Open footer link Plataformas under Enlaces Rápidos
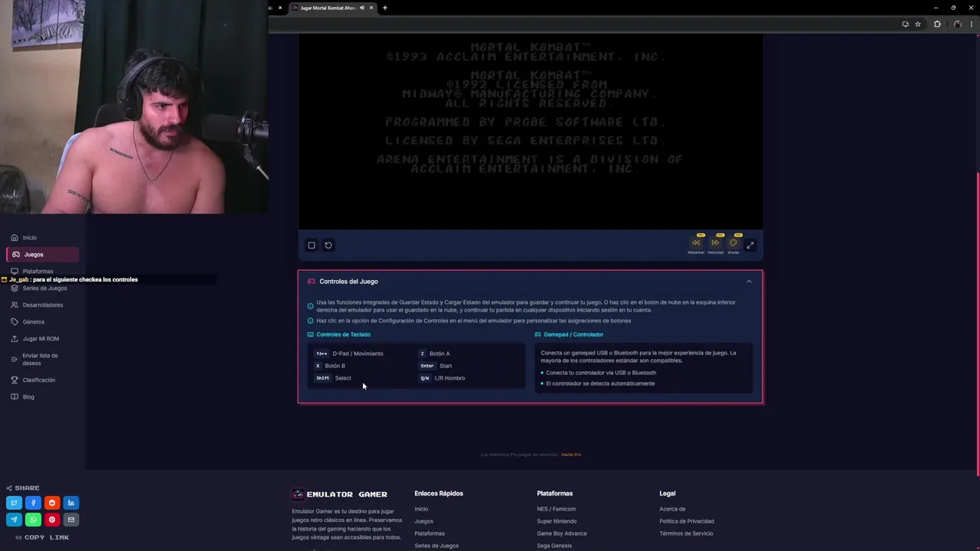The image size is (980, 551). click(x=430, y=533)
